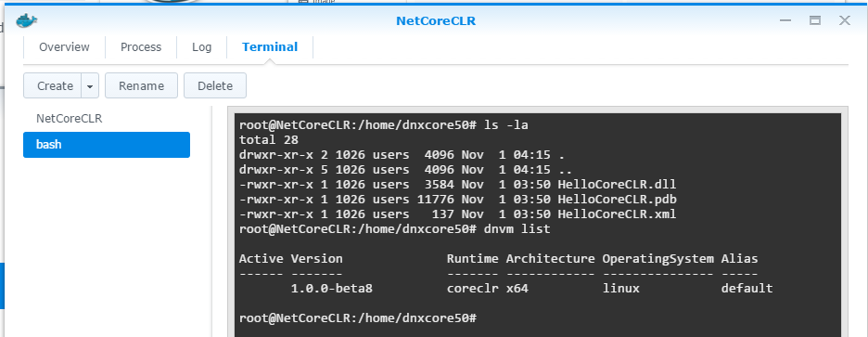
Task: Minimize the NetCoreCLR window
Action: pos(785,21)
